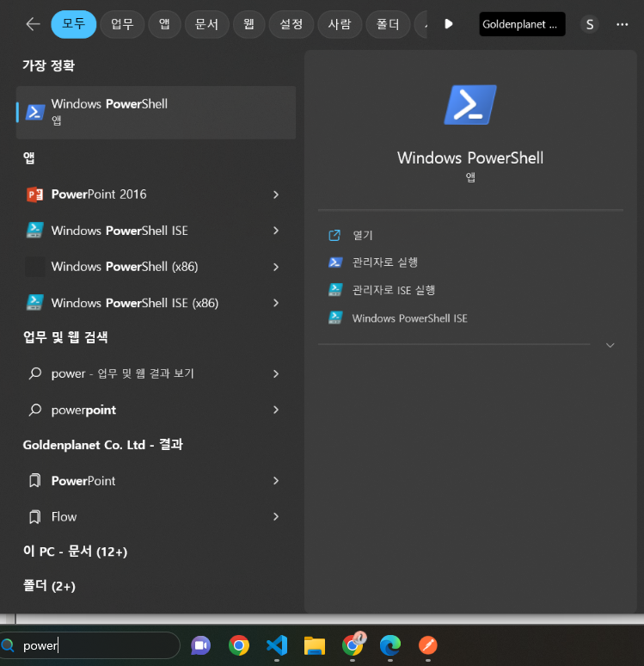Screen dimensions: 644x666
Task: Select the 폴더 filter tab
Action: click(x=388, y=24)
